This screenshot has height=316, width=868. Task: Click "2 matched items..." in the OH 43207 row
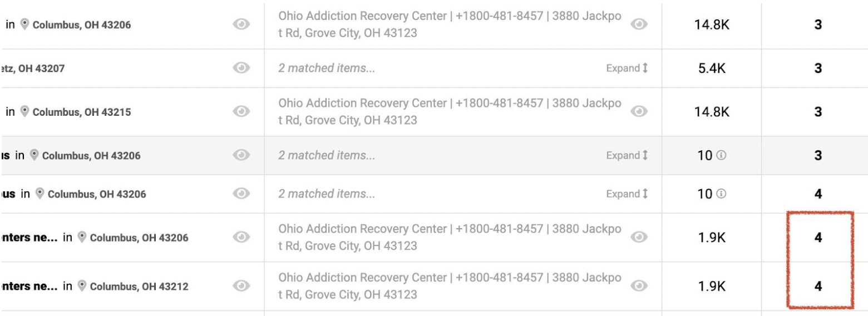pyautogui.click(x=326, y=68)
